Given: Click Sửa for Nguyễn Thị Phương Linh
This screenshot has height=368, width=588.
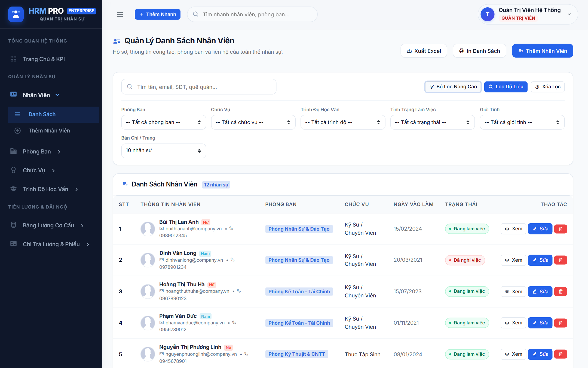Looking at the screenshot, I should [540, 354].
